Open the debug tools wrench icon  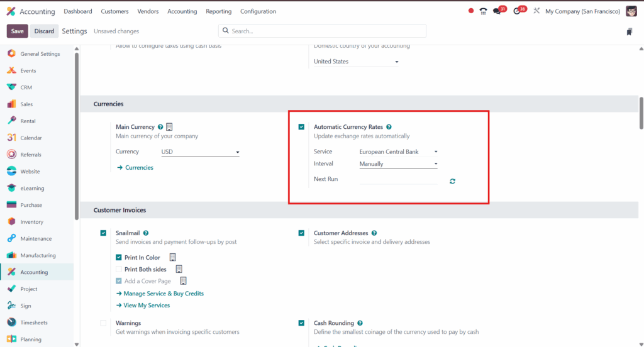coord(536,11)
